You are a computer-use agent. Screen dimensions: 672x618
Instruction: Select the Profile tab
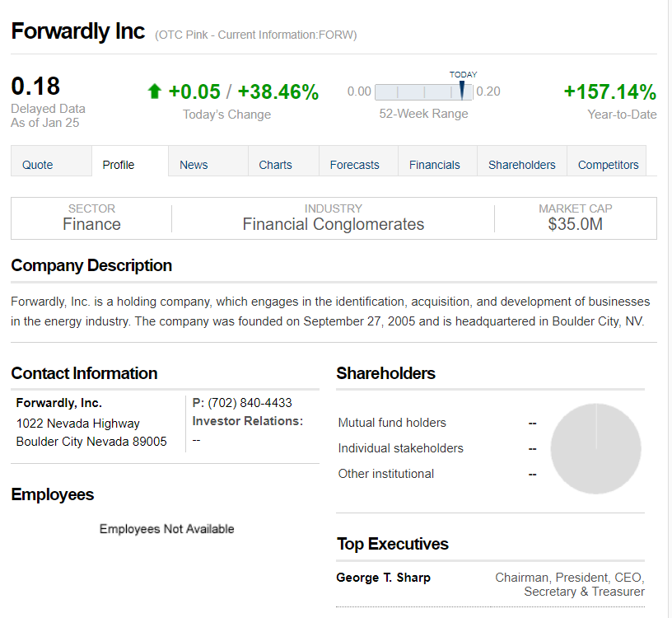pos(119,165)
